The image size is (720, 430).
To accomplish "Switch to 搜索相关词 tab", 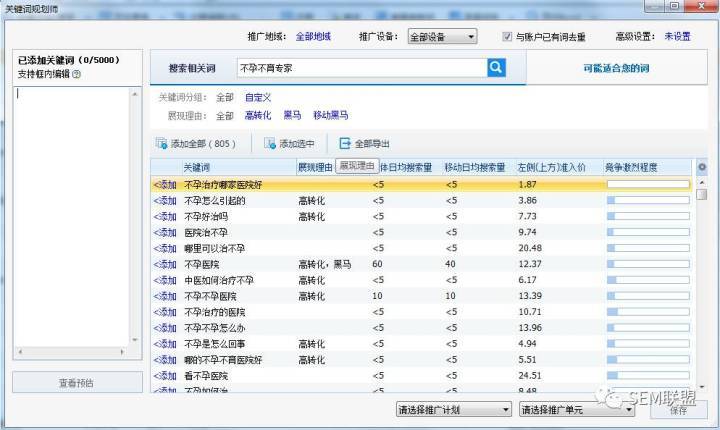I will tap(192, 68).
